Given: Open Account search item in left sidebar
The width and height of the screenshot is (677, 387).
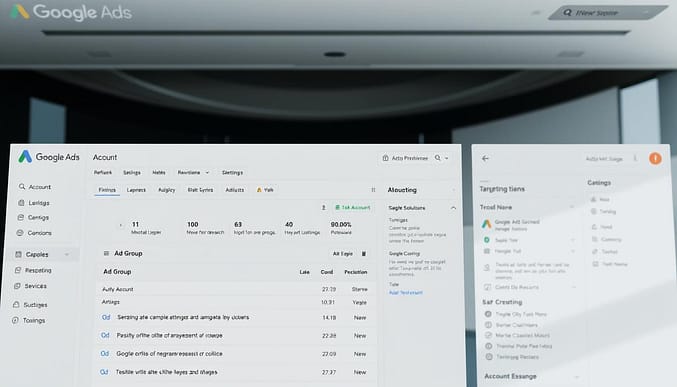Looking at the screenshot, I should pos(35,187).
